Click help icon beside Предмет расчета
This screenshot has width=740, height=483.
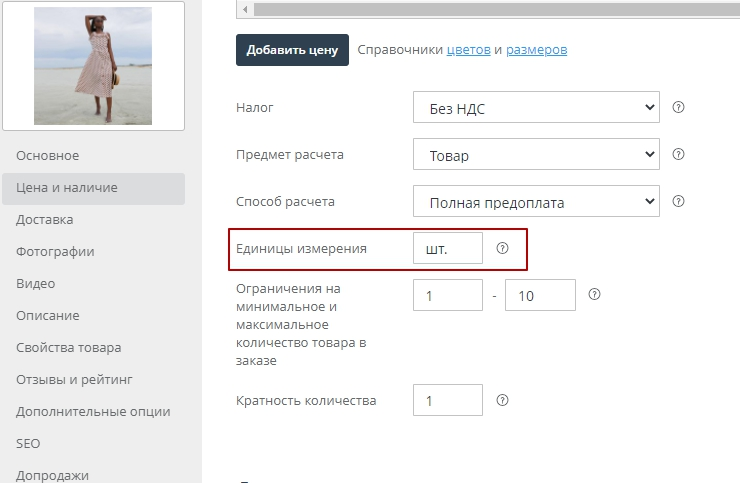[x=678, y=155]
